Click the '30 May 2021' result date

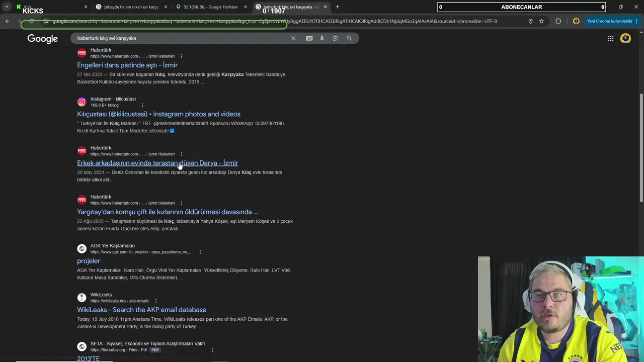tap(91, 172)
